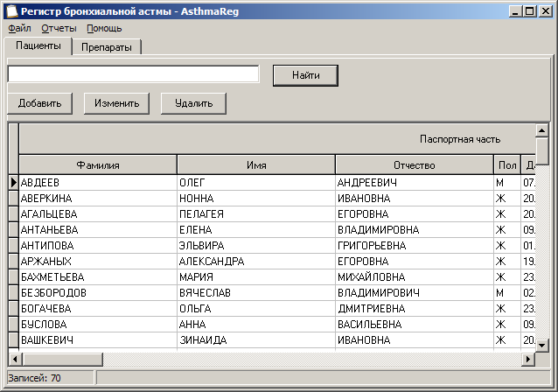Select the АГАЛЬЦЕВА surname cell
This screenshot has height=392, width=558.
(98, 214)
